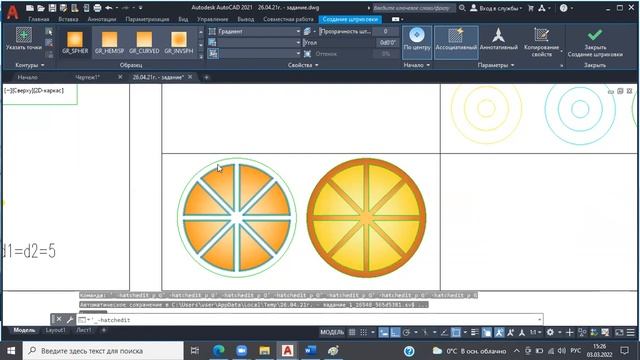Toggle ortho mode in status bar
Screen dimensions: 640x360
395,332
